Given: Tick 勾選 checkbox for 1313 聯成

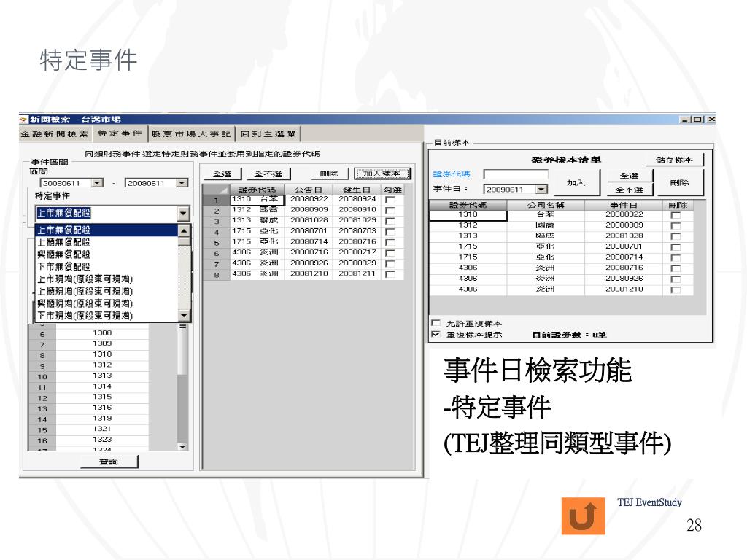Looking at the screenshot, I should [390, 222].
